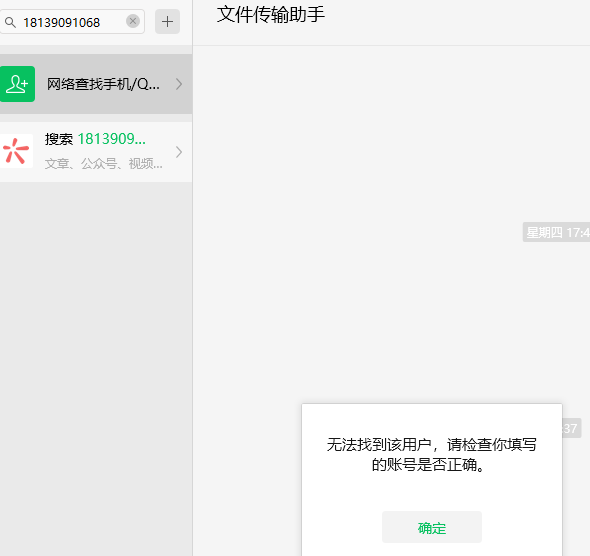Viewport: 590px width, 556px height.
Task: Clear the search field with the X icon
Action: [132, 21]
